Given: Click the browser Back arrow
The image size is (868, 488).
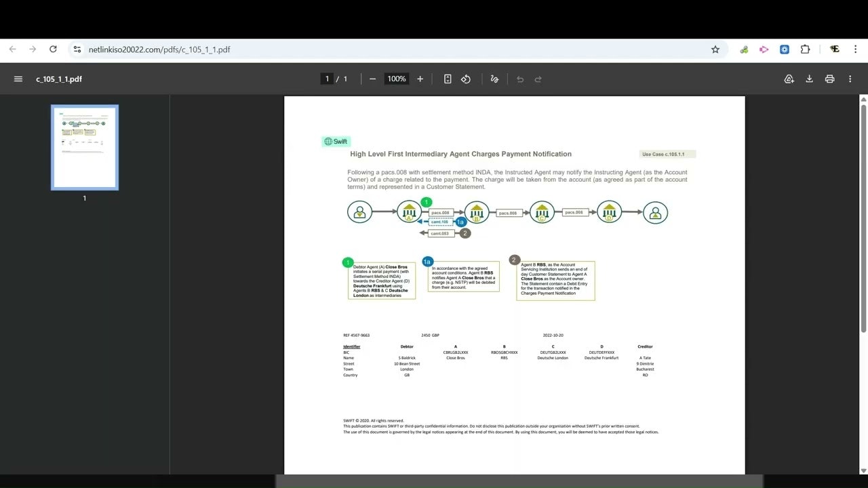Looking at the screenshot, I should click(x=12, y=49).
